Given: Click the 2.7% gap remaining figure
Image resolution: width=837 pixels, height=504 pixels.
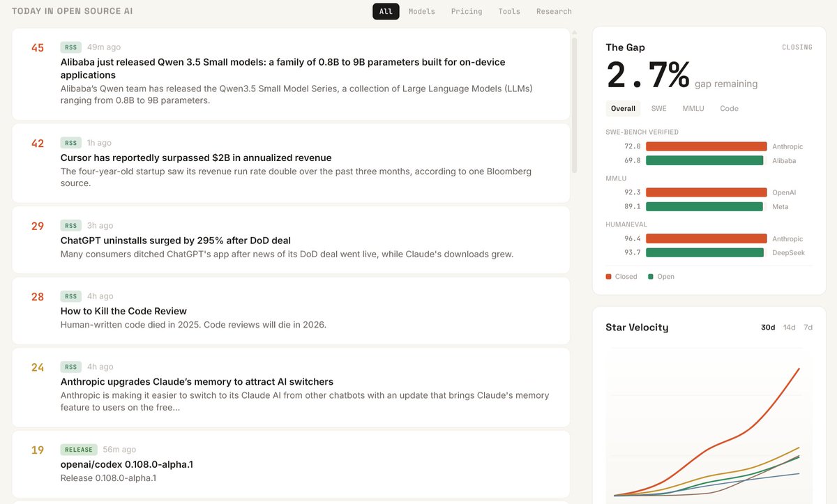Looking at the screenshot, I should click(648, 75).
